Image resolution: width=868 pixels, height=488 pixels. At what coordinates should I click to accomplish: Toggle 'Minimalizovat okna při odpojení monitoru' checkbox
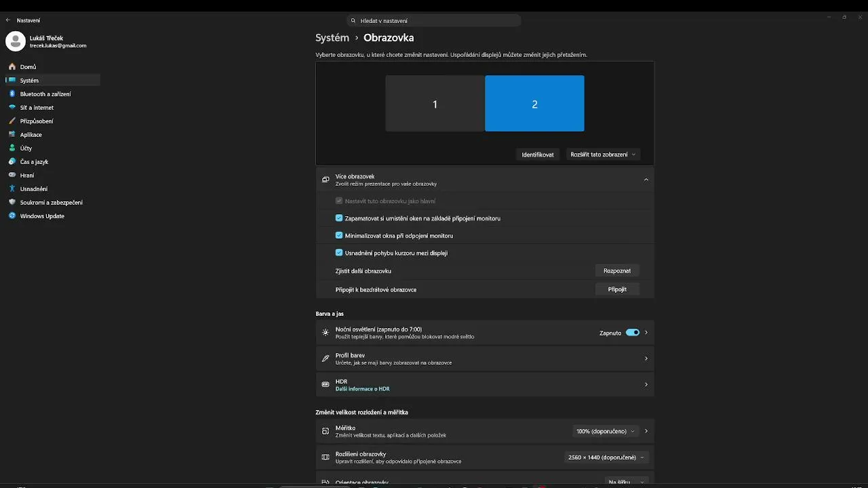point(339,235)
